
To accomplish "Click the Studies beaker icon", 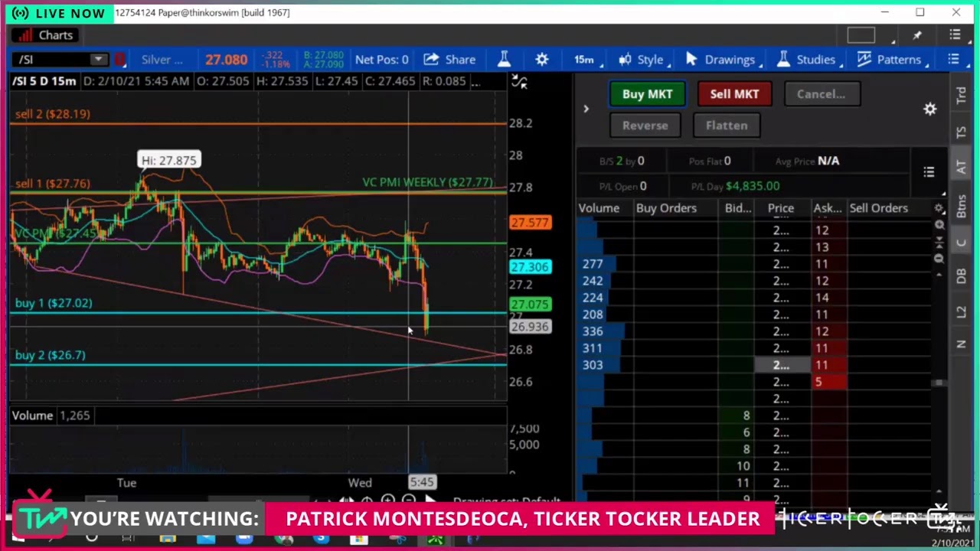I will (x=782, y=60).
